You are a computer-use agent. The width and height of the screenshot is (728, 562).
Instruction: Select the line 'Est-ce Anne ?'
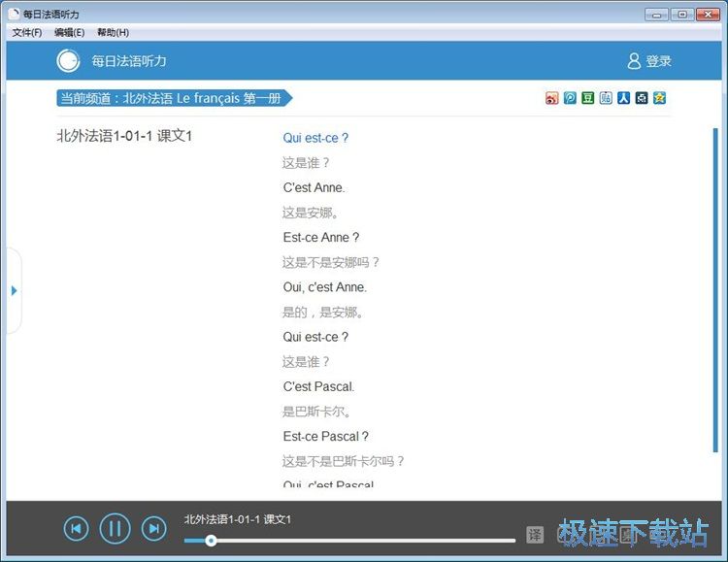point(321,238)
